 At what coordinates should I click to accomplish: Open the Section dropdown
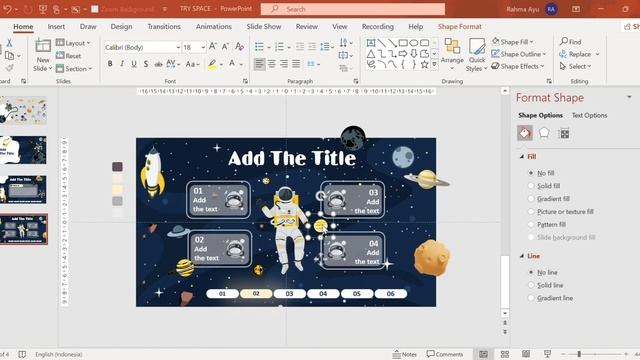pyautogui.click(x=74, y=69)
